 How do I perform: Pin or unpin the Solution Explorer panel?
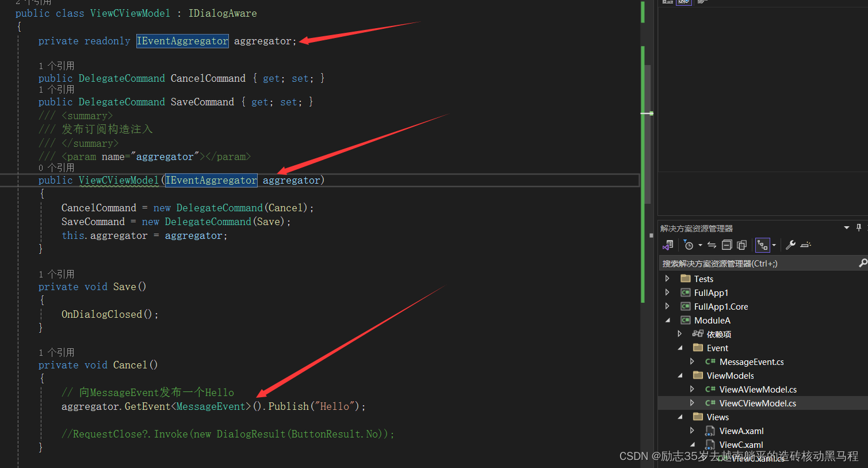tap(859, 227)
